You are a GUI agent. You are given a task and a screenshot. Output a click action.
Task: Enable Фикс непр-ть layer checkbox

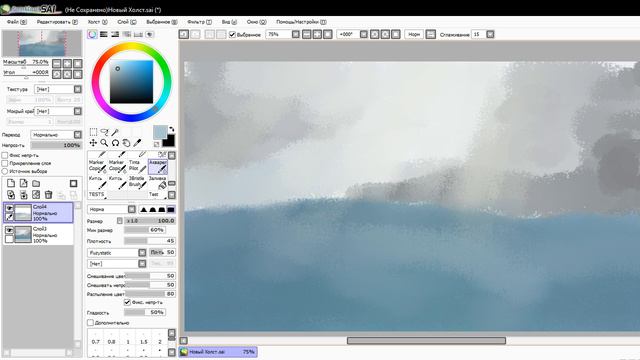5,155
